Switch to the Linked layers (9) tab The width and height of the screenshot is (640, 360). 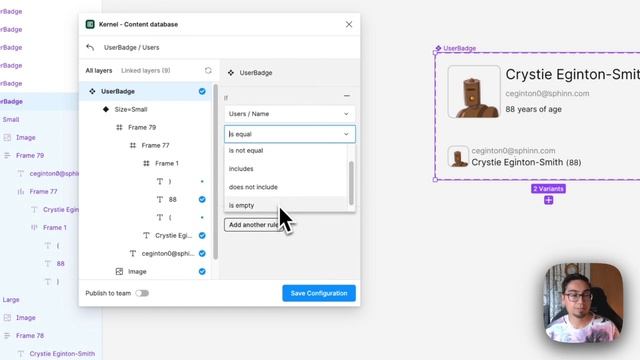click(146, 71)
